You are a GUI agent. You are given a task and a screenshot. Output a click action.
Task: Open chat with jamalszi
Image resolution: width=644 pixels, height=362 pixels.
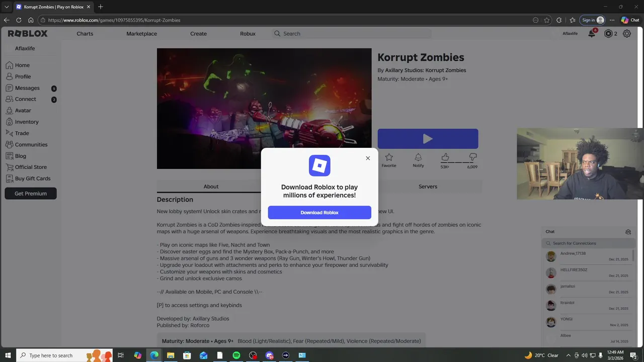pyautogui.click(x=588, y=289)
